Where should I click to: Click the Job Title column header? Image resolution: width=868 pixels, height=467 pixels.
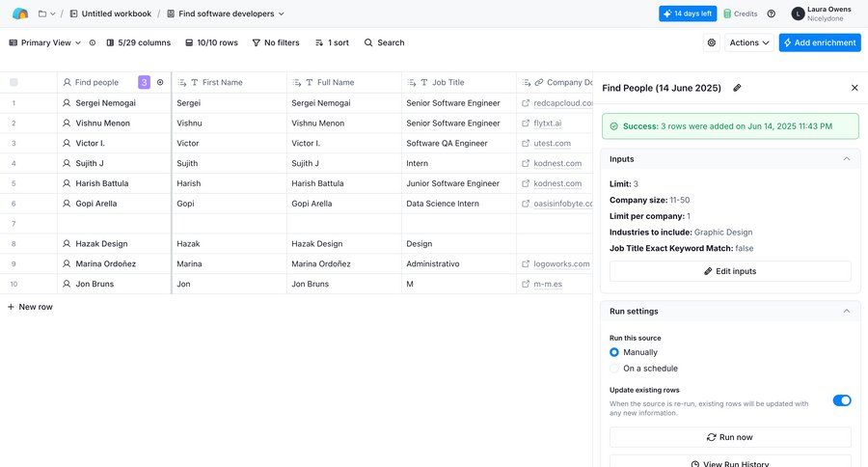[x=458, y=82]
